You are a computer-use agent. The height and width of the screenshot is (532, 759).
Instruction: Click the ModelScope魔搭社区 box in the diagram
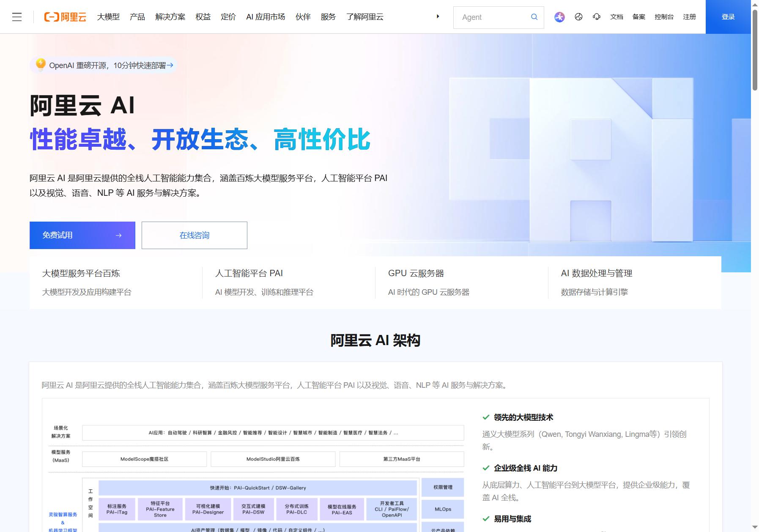[144, 459]
